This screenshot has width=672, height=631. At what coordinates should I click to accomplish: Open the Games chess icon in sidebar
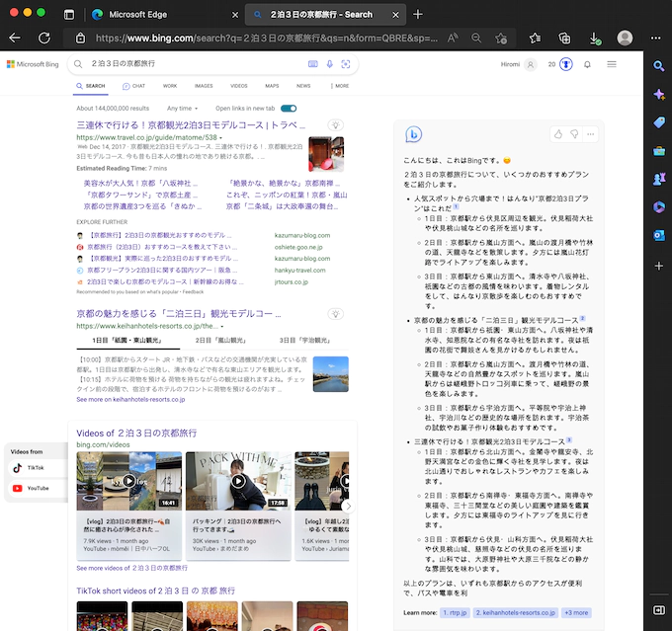(x=659, y=179)
